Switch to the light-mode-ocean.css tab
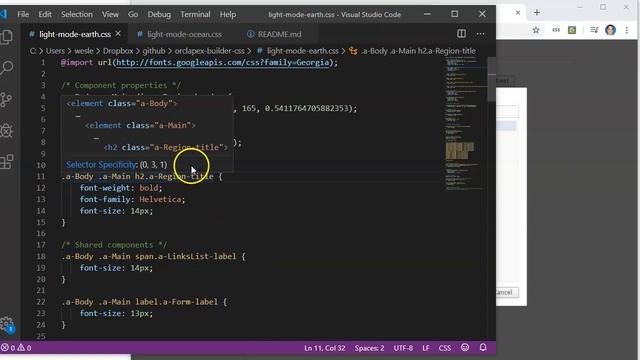The image size is (640, 360). [x=184, y=34]
